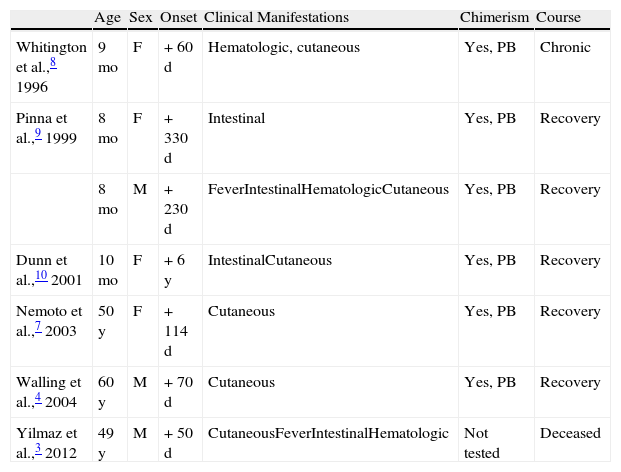The height and width of the screenshot is (472, 621).
Task: Click the Sex column header
Action: coord(141,18)
